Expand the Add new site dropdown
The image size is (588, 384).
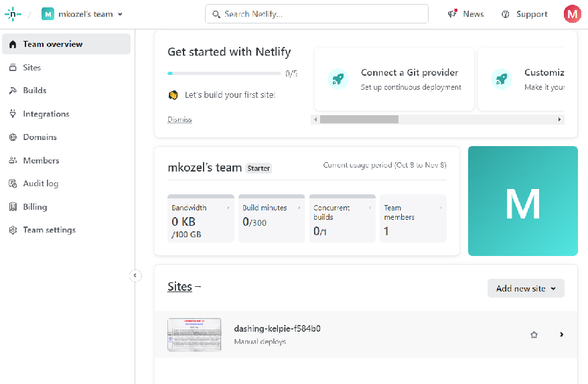526,288
